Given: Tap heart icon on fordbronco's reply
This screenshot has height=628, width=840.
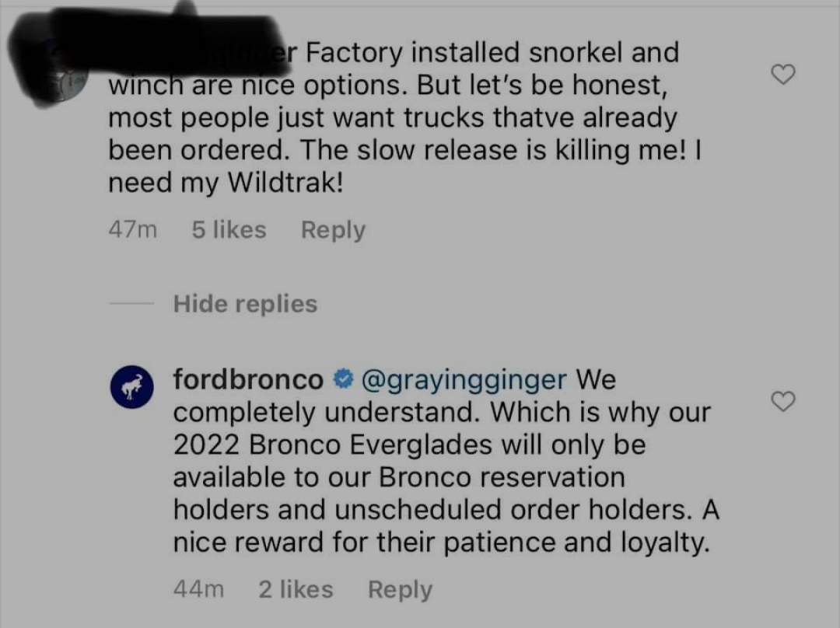Looking at the screenshot, I should point(782,402).
